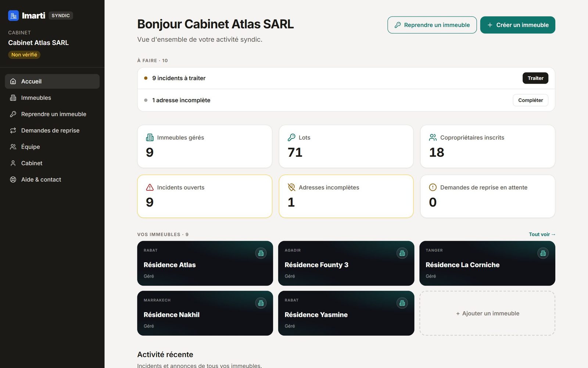
Task: Open the Résidence Yasmine building card
Action: (x=346, y=313)
